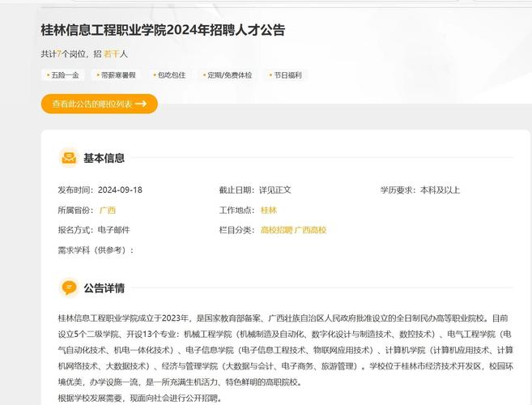The image size is (532, 405).
Task: Open the 广西高校 category link
Action: pyautogui.click(x=310, y=230)
